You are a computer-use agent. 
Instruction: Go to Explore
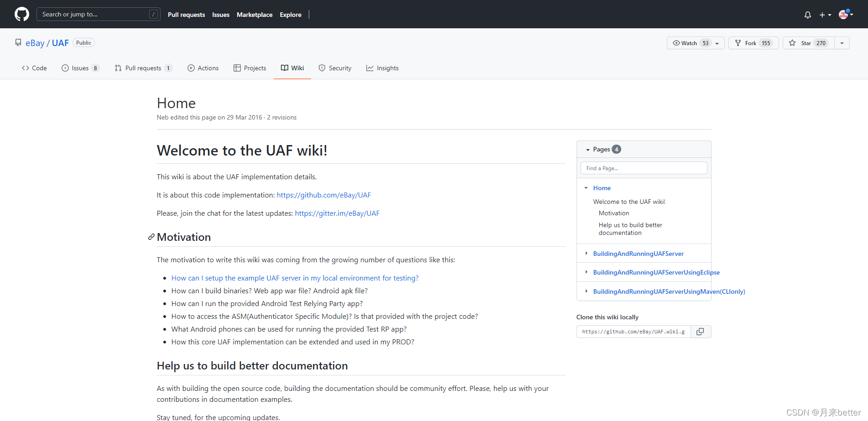(291, 15)
